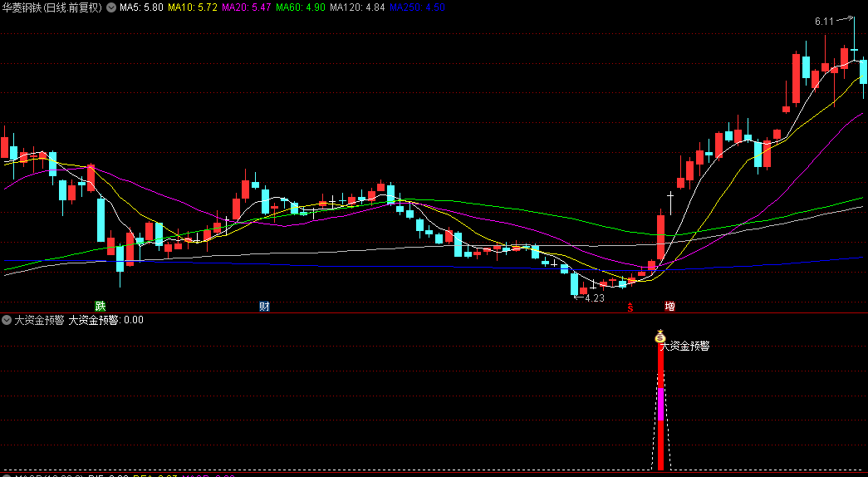The image size is (868, 477).
Task: Select the MA5: 5.80 label
Action: click(x=141, y=7)
